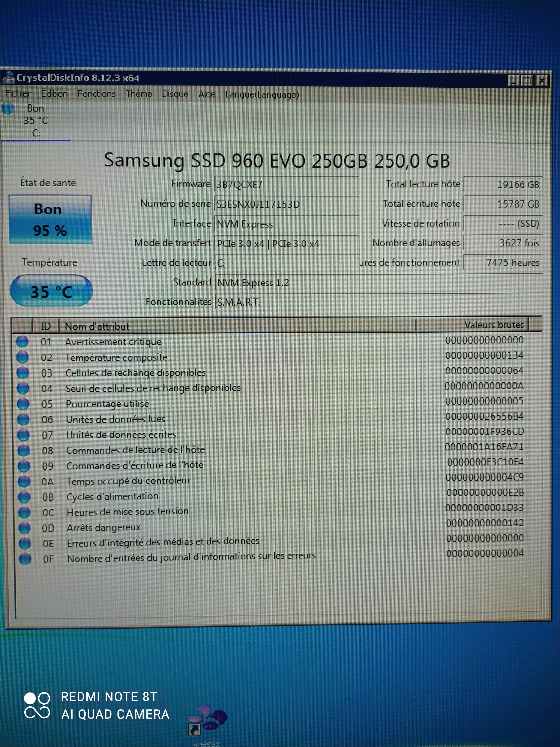Click status circle for Arrêts dangereux row
Screen dimensions: 560x747
24,527
